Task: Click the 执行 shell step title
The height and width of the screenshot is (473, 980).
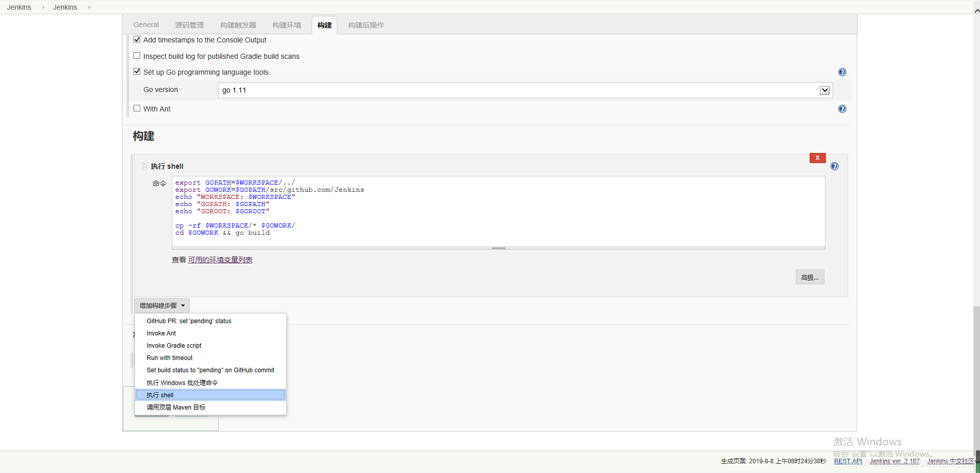Action: pos(167,166)
